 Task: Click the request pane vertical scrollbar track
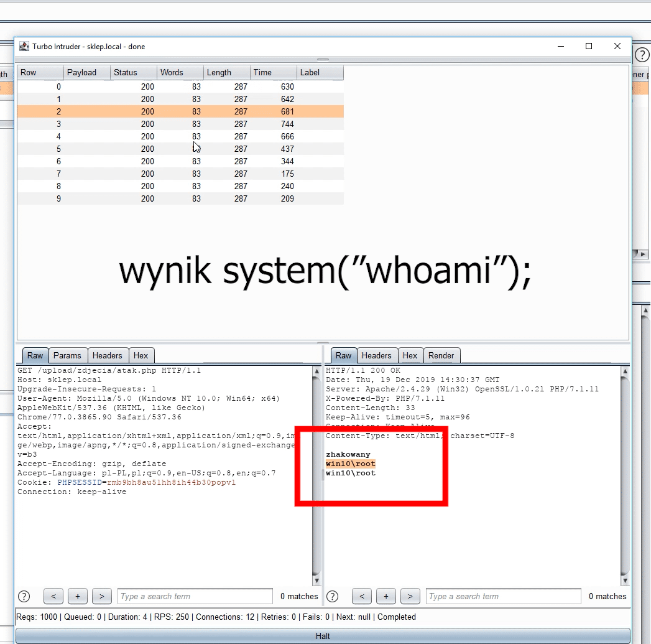click(316, 475)
